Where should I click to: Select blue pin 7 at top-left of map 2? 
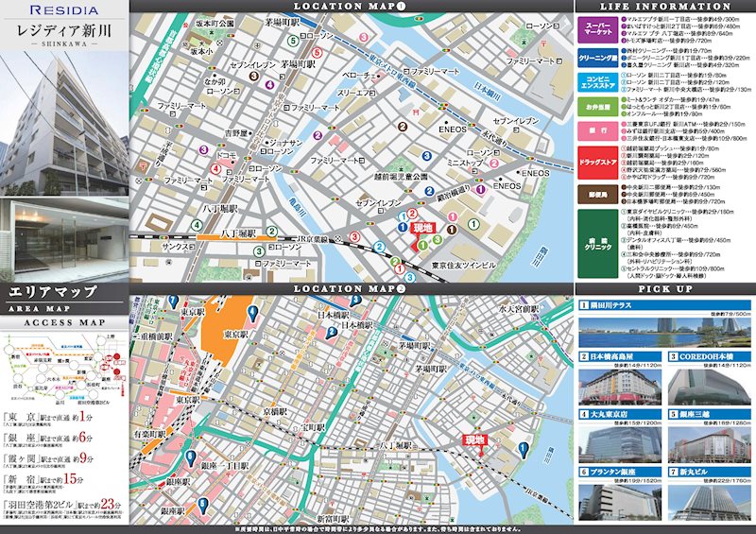(174, 301)
